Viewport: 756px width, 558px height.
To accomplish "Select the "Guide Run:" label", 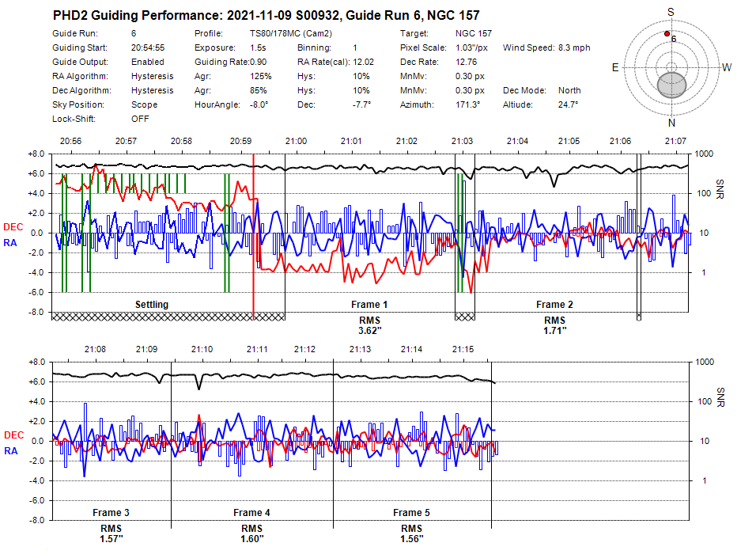I will [75, 33].
